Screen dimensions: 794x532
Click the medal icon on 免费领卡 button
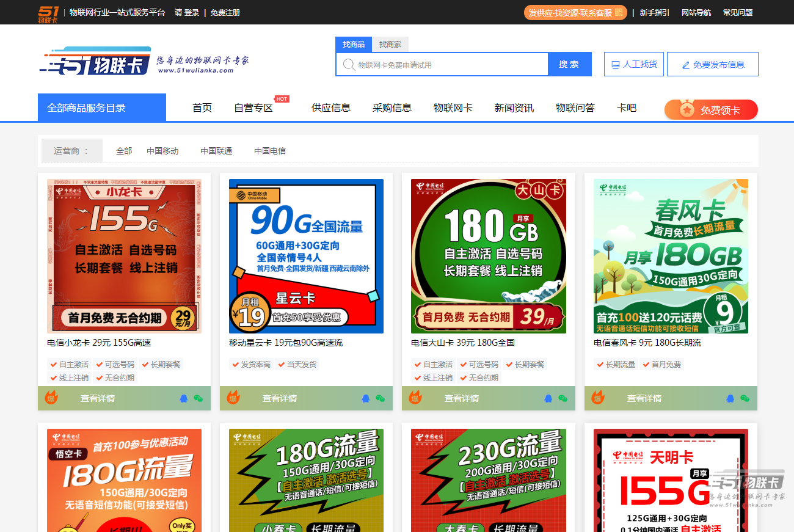687,109
